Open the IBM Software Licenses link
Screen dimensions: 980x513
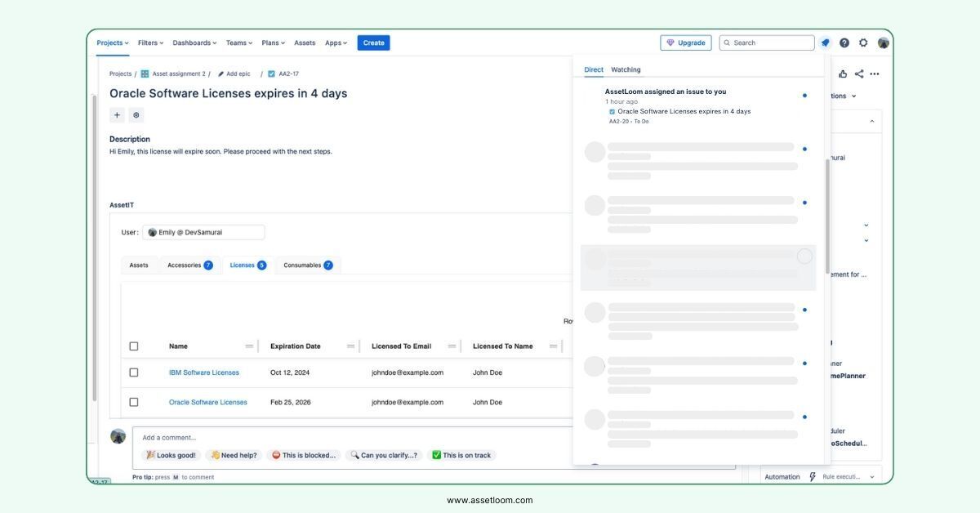(x=204, y=372)
